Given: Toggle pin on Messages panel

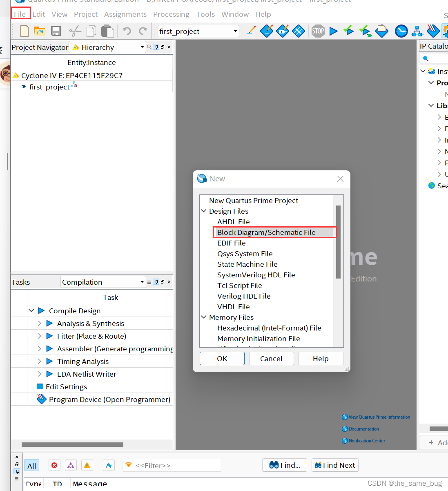Looking at the screenshot, I should pyautogui.click(x=17, y=471).
